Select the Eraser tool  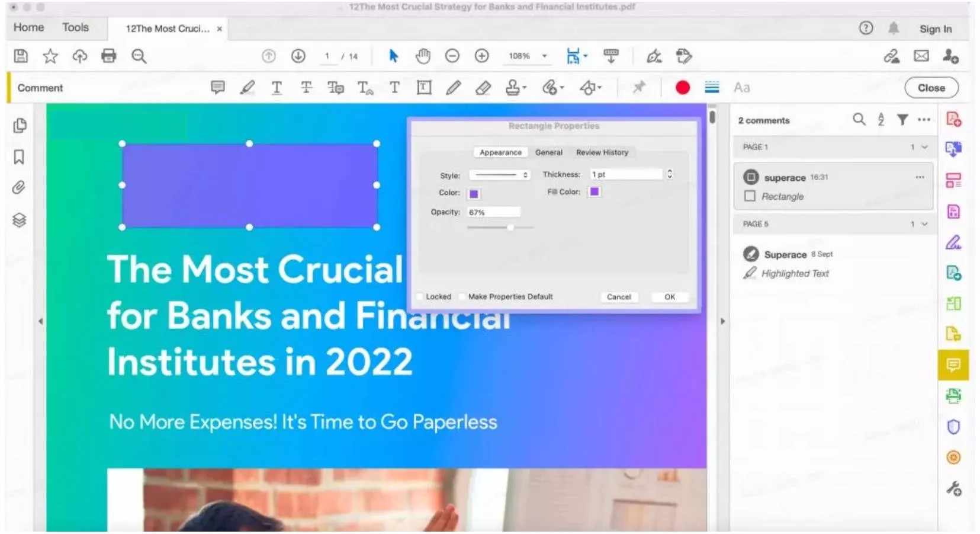click(483, 88)
